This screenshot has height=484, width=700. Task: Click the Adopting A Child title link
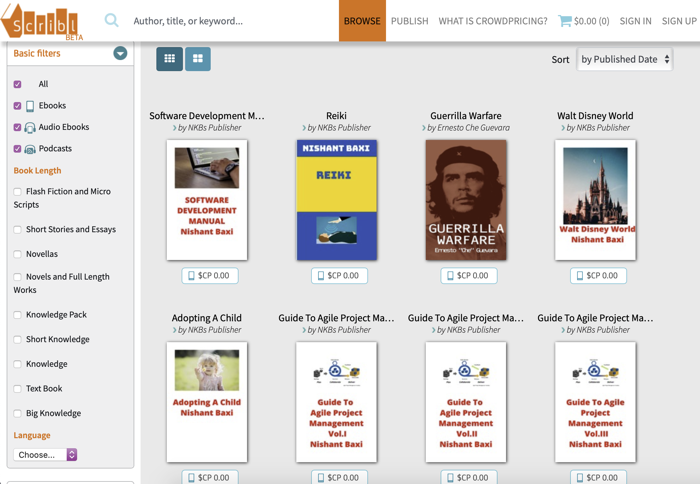click(207, 318)
